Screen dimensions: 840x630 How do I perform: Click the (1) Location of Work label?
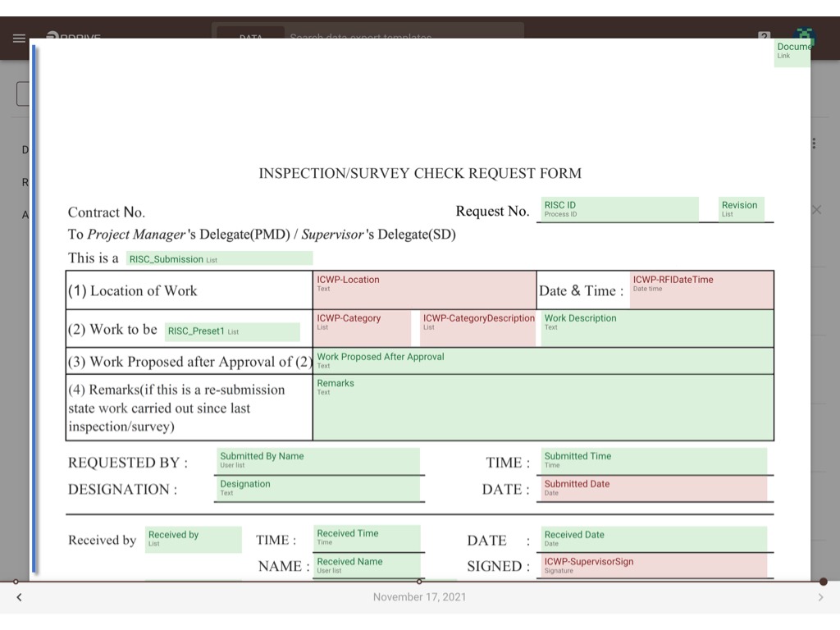coord(132,291)
